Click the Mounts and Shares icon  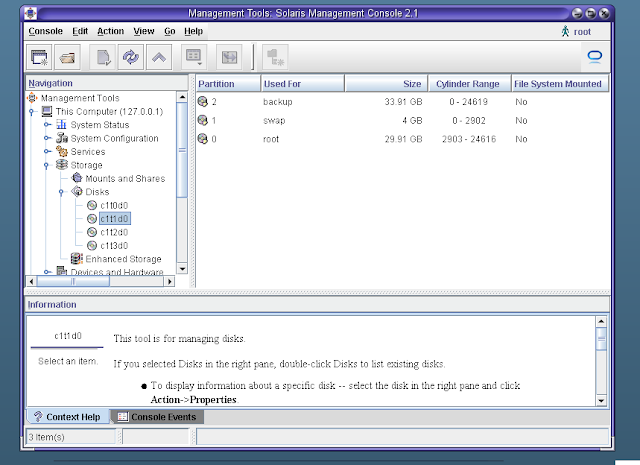coord(77,178)
